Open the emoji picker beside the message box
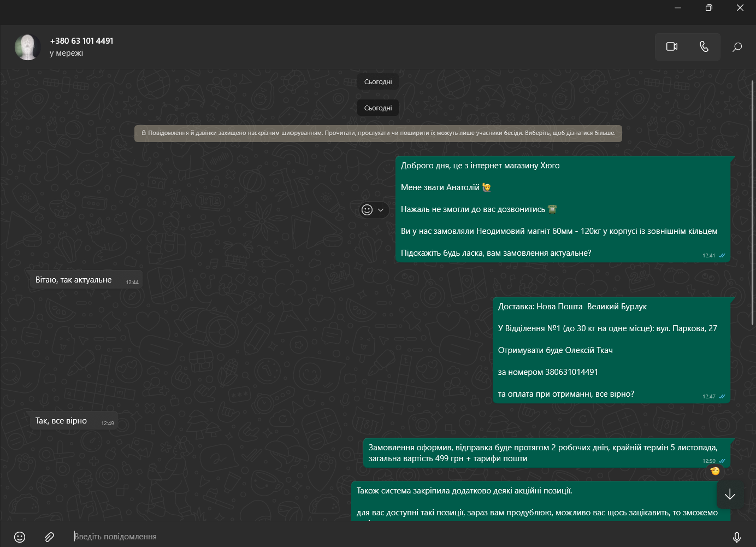756x547 pixels. [x=20, y=537]
